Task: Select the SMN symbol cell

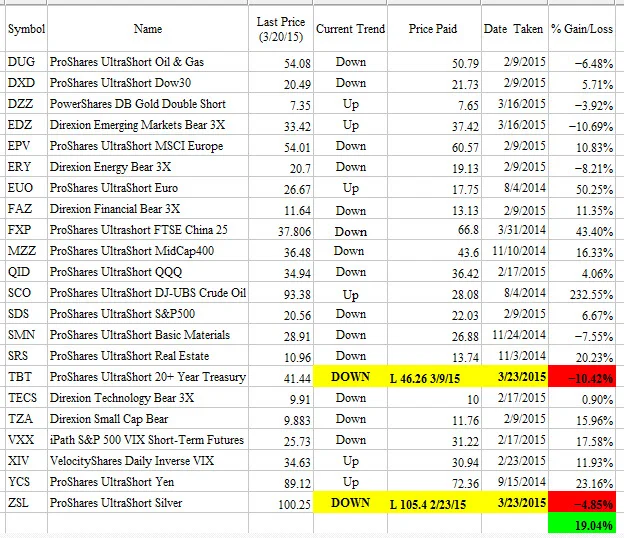Action: click(26, 335)
